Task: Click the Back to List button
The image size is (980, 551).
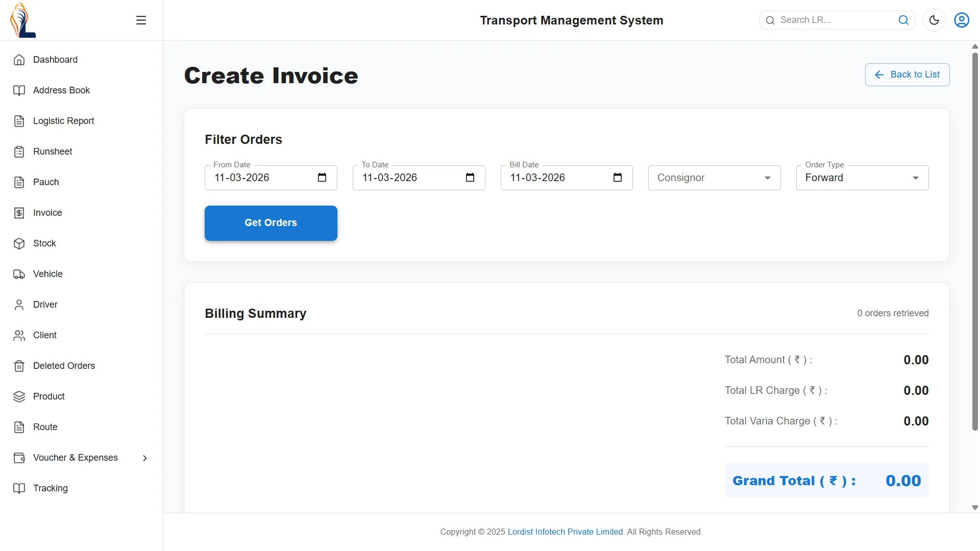Action: [x=907, y=74]
